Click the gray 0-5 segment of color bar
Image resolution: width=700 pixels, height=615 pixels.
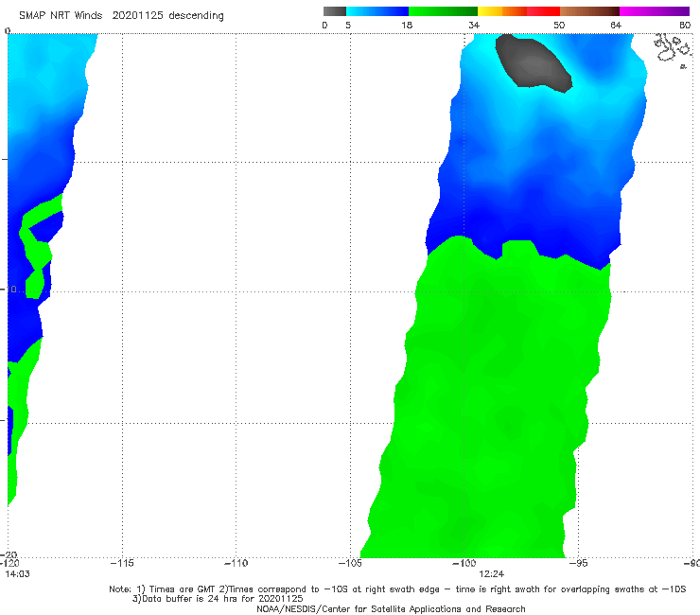coord(335,11)
